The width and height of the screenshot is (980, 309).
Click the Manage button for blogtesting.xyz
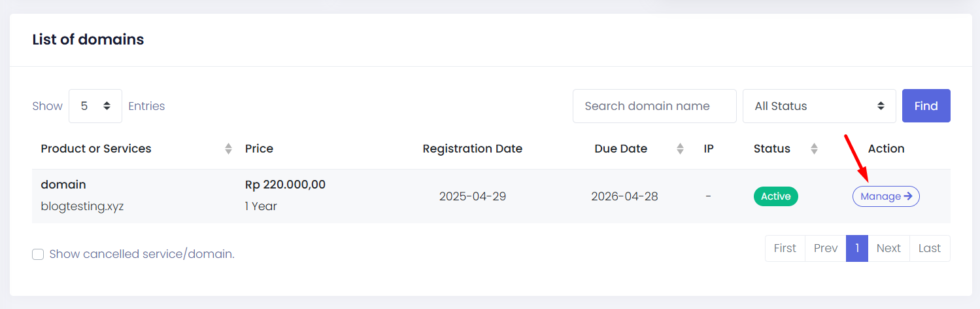pos(886,196)
